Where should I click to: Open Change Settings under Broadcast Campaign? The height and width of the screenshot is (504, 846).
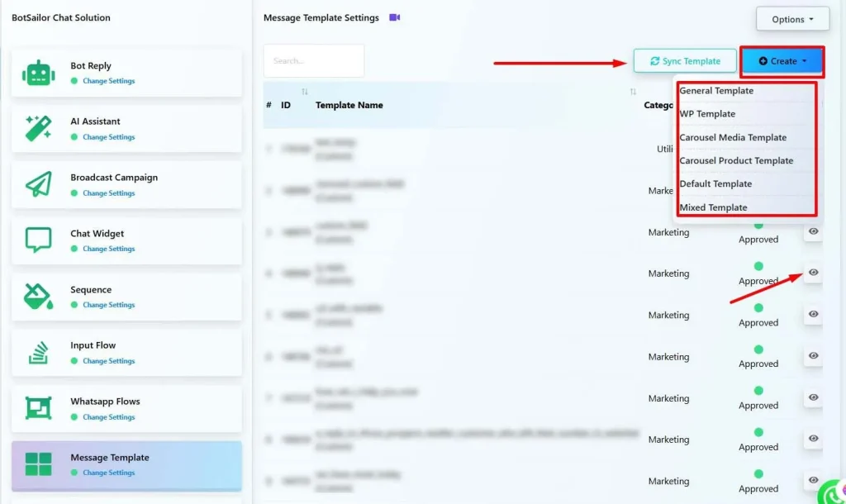(108, 193)
